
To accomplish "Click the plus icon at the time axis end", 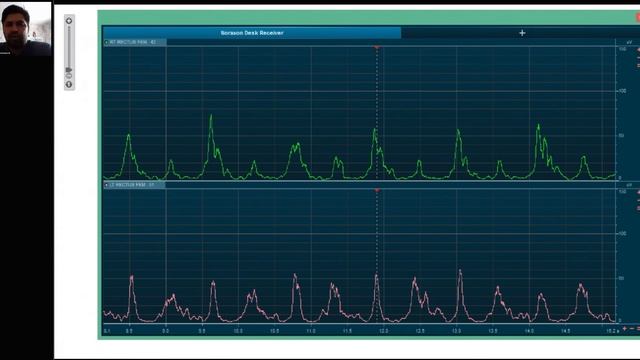I will pos(624,329).
